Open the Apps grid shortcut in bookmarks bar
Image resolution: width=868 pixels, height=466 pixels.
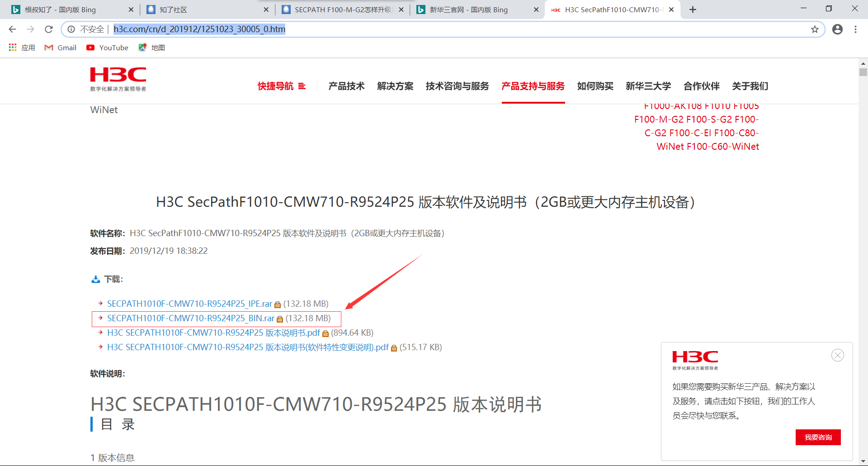(22, 48)
